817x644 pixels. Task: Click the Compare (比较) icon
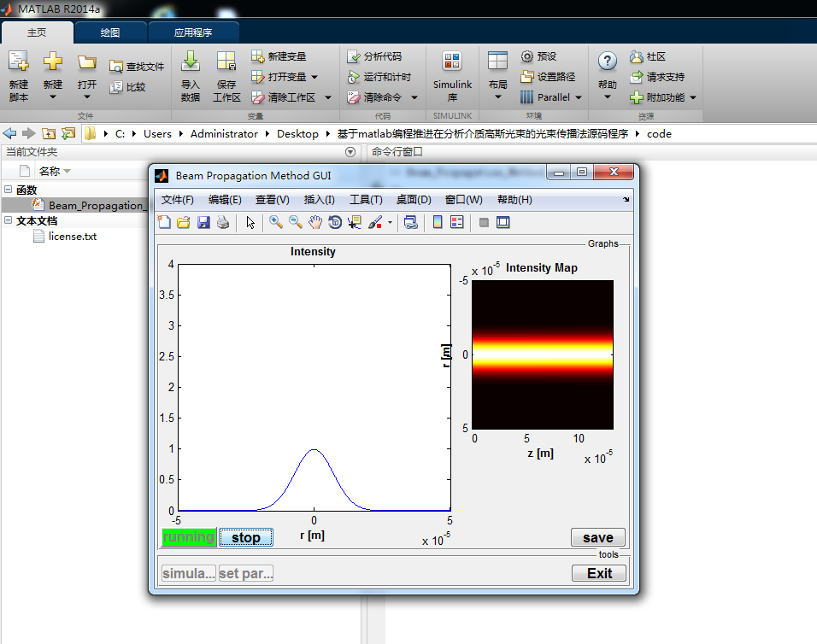(115, 87)
